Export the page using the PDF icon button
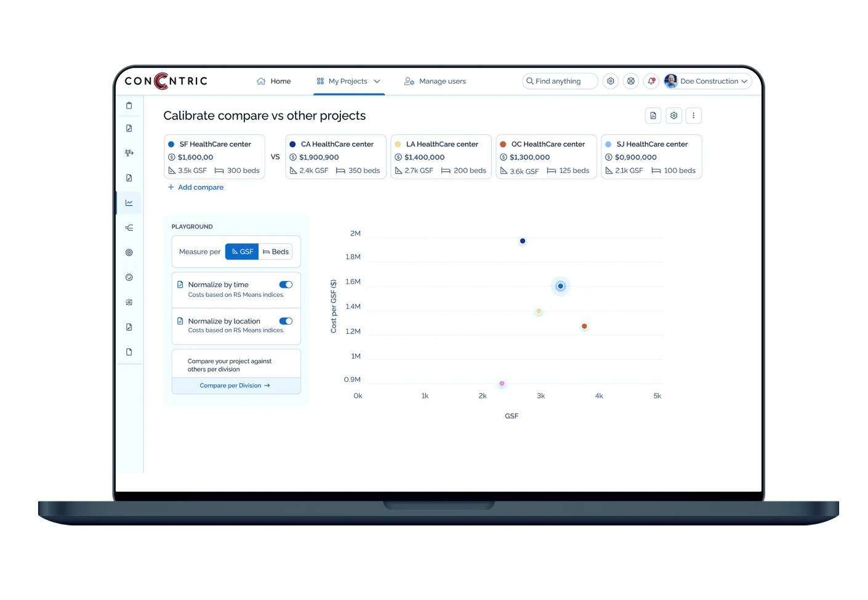The image size is (868, 600). [x=653, y=116]
